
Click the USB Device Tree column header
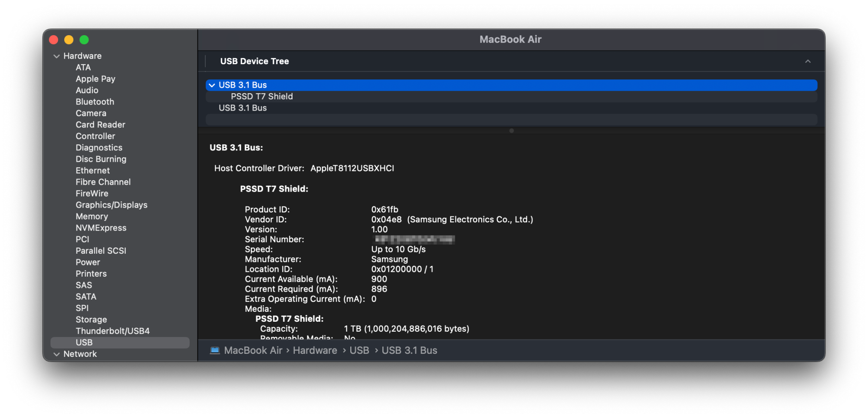click(254, 62)
